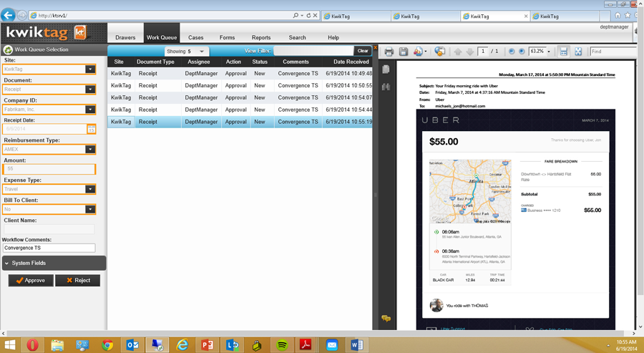Select the receipt row received at 10:49:48

coord(240,74)
